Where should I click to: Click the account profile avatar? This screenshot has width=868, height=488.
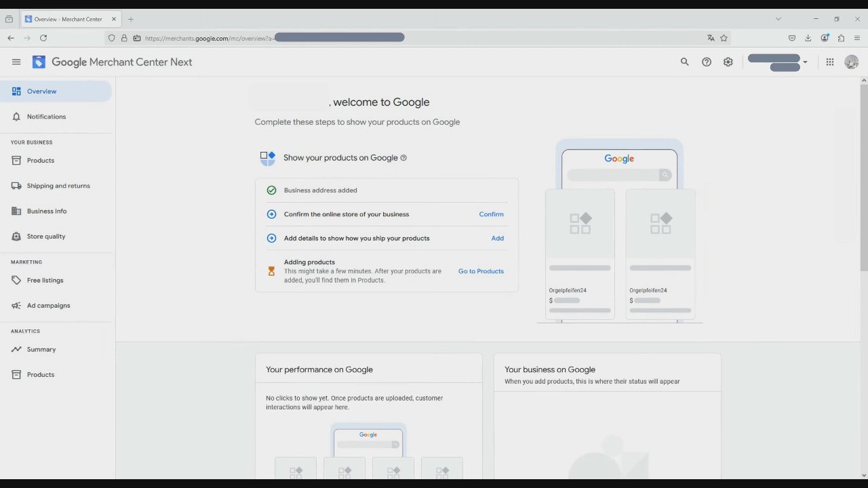pyautogui.click(x=852, y=62)
